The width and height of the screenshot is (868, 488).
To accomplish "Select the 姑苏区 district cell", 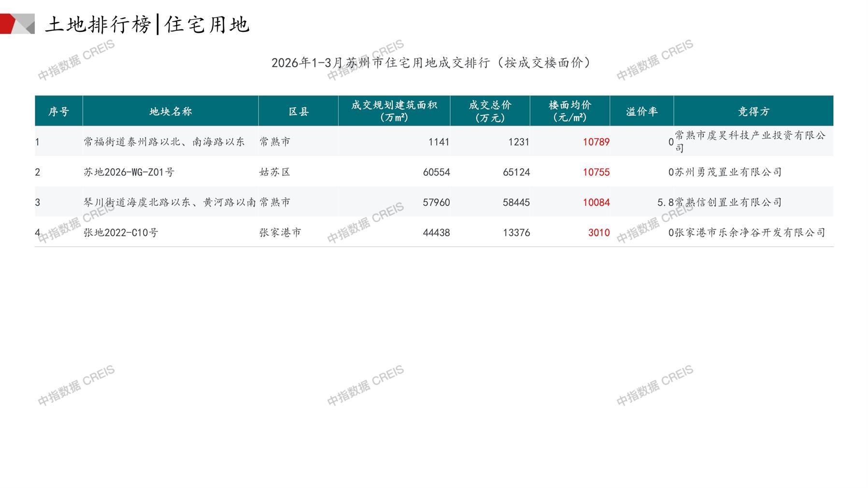I will (275, 172).
